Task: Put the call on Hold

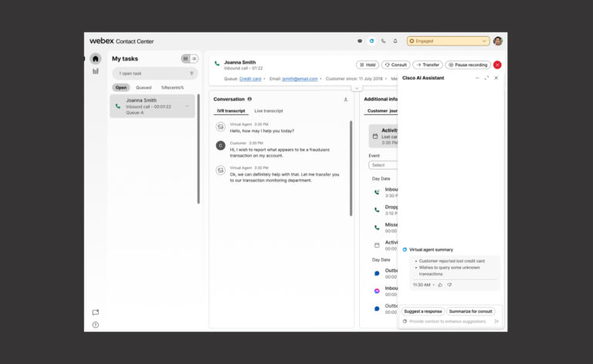Action: (x=367, y=65)
